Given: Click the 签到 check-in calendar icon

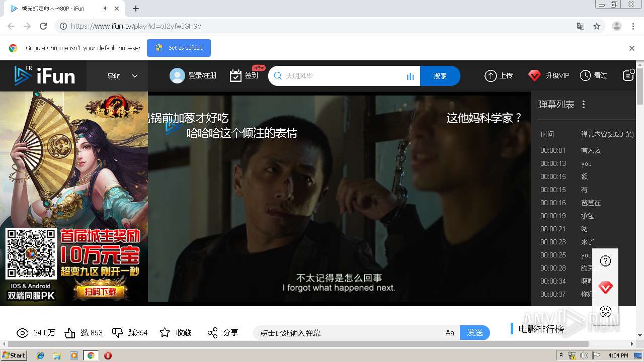Looking at the screenshot, I should (235, 76).
